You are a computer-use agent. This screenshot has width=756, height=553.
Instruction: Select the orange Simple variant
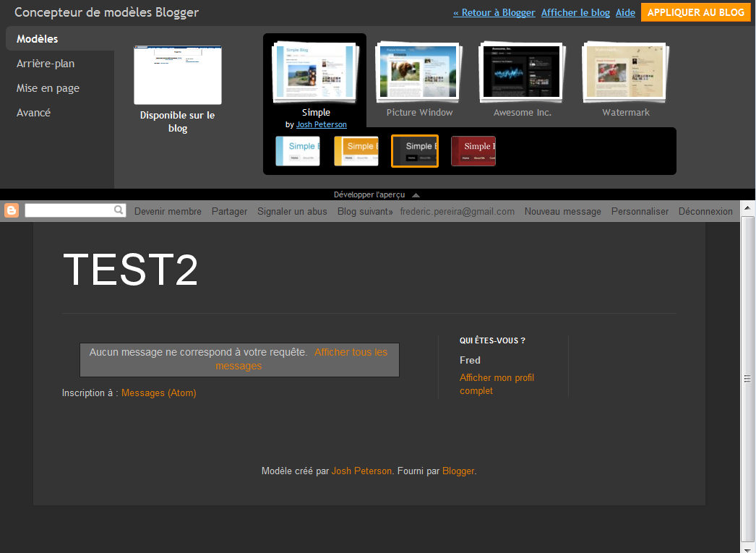click(x=356, y=151)
